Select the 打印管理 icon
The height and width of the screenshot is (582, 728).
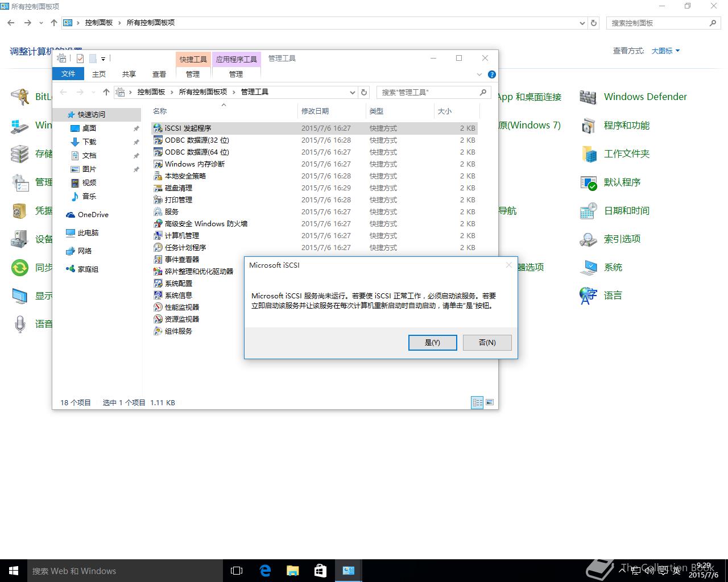[158, 200]
